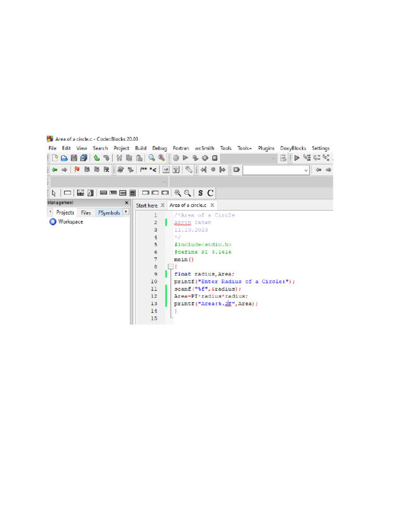Jump back with the green left arrow

pyautogui.click(x=55, y=170)
